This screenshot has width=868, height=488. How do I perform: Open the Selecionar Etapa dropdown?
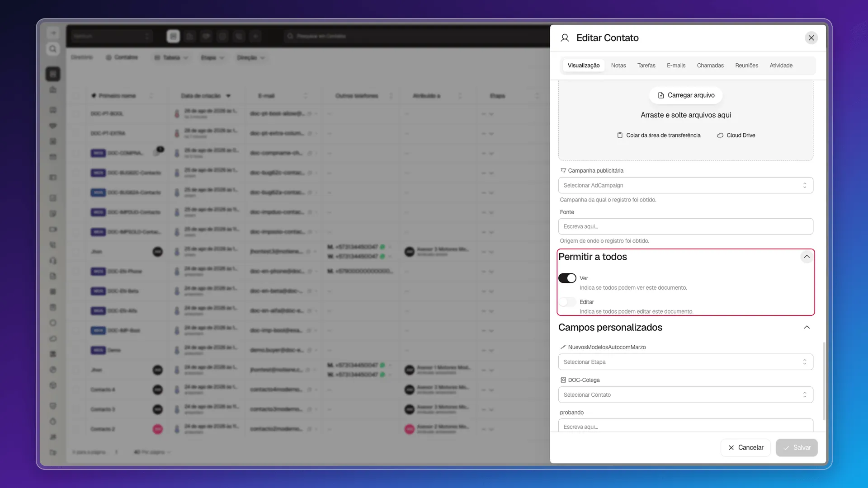pyautogui.click(x=685, y=362)
